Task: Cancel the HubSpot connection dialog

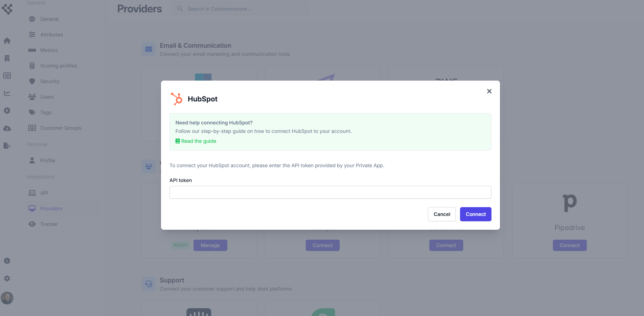Action: [x=442, y=214]
